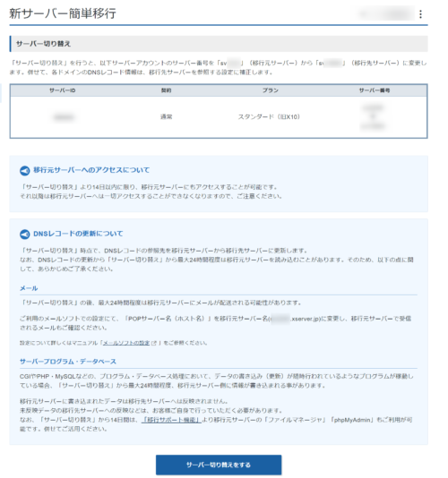Click the サーバープログラム・データベース heading
The image size is (448, 478).
pyautogui.click(x=68, y=362)
